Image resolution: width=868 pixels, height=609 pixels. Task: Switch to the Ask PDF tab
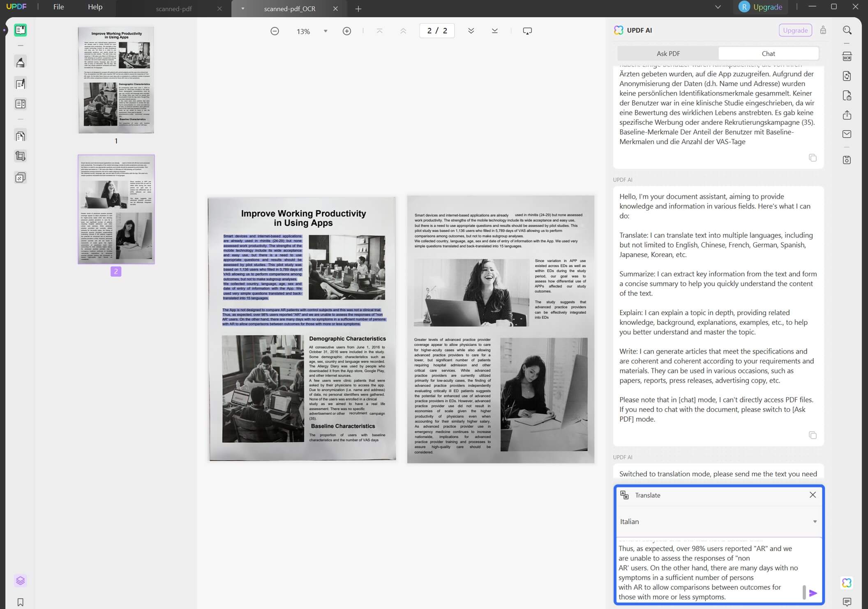click(668, 53)
